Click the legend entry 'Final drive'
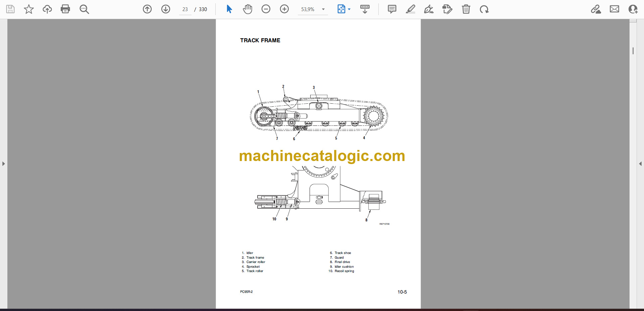Screen dimensions: 644x311 tap(342, 262)
